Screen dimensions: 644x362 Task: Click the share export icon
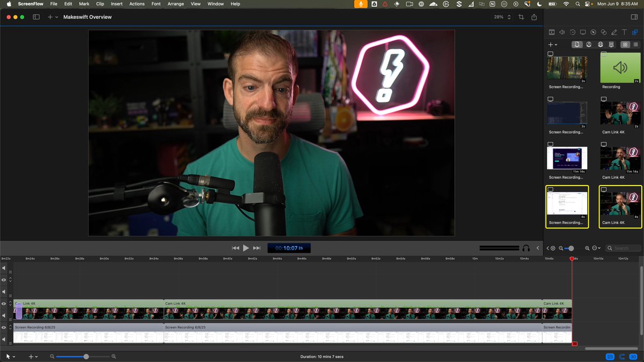[534, 17]
